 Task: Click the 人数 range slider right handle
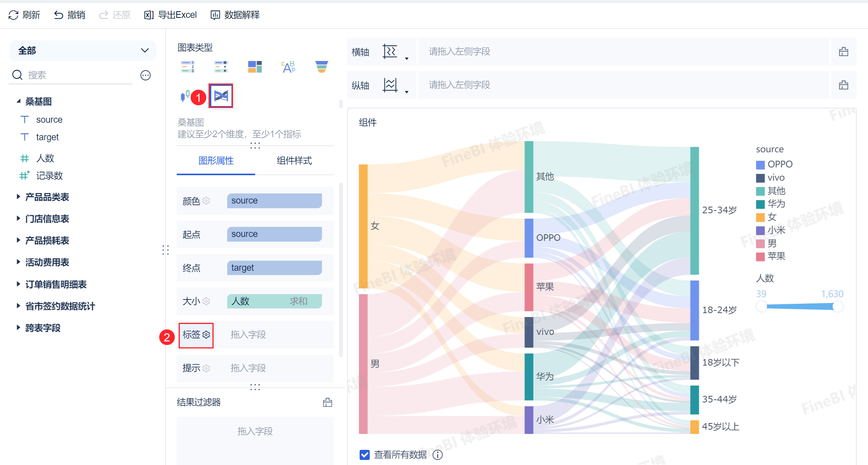tap(838, 307)
